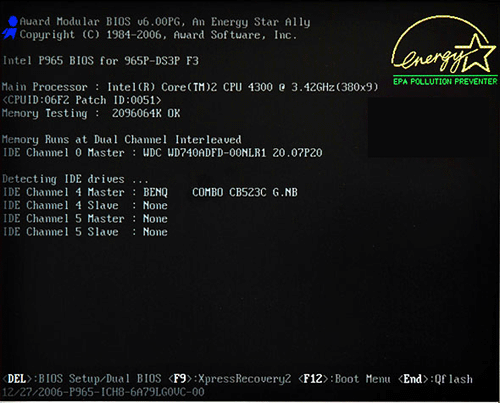Click the BIOS date ID string
This screenshot has height=403, width=500.
click(x=103, y=392)
